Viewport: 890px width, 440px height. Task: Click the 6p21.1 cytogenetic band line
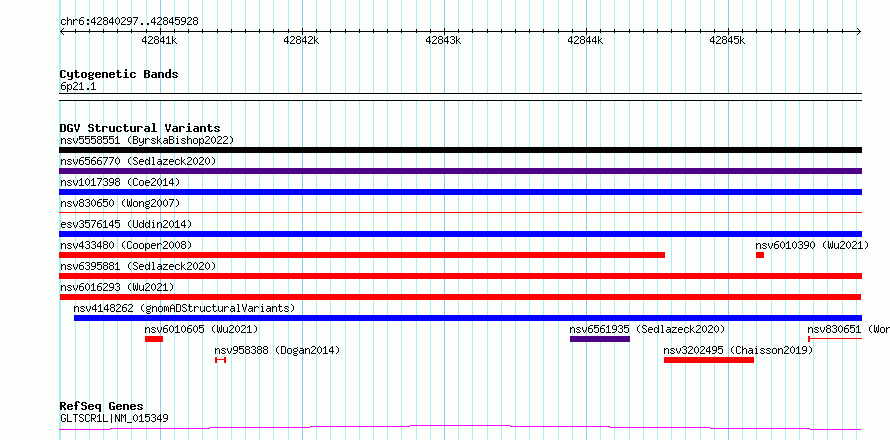[460, 97]
